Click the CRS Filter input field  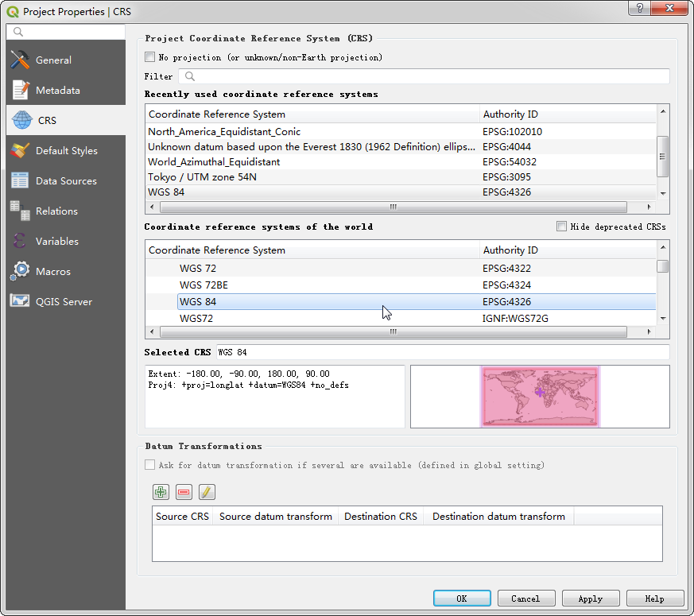[424, 76]
